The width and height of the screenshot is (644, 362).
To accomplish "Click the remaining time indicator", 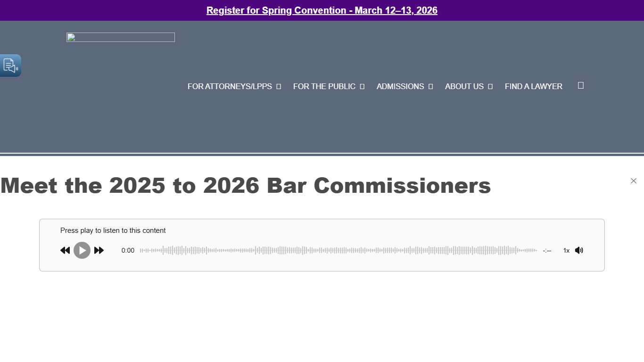I will pyautogui.click(x=547, y=250).
